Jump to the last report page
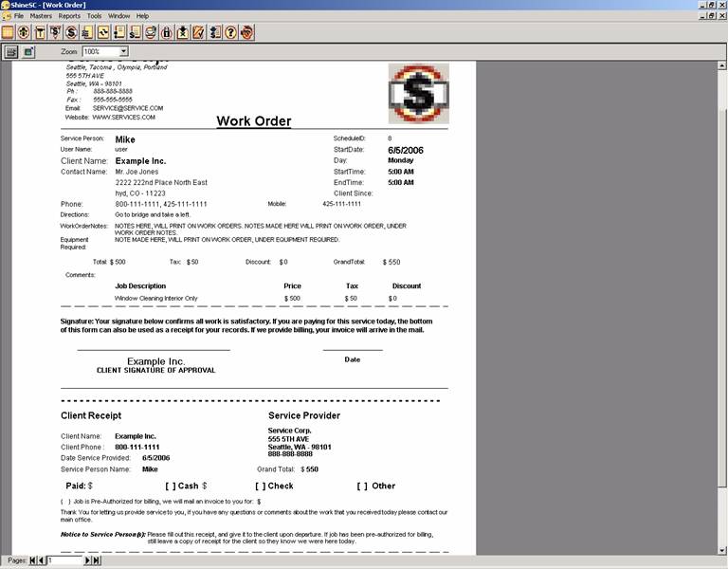 (97, 560)
